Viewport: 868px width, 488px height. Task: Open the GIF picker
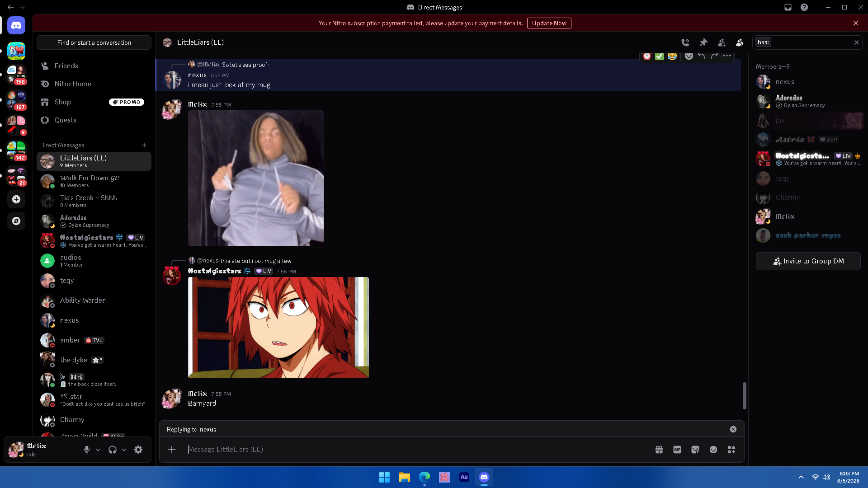[677, 450]
